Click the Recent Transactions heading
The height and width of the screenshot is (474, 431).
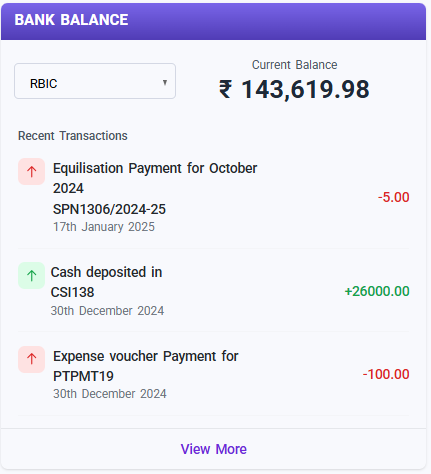73,136
